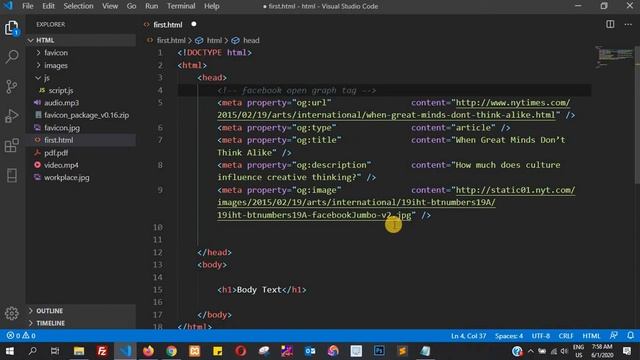Open Outlook from the taskbar
Image resolution: width=640 pixels, height=360 pixels.
click(x=310, y=351)
